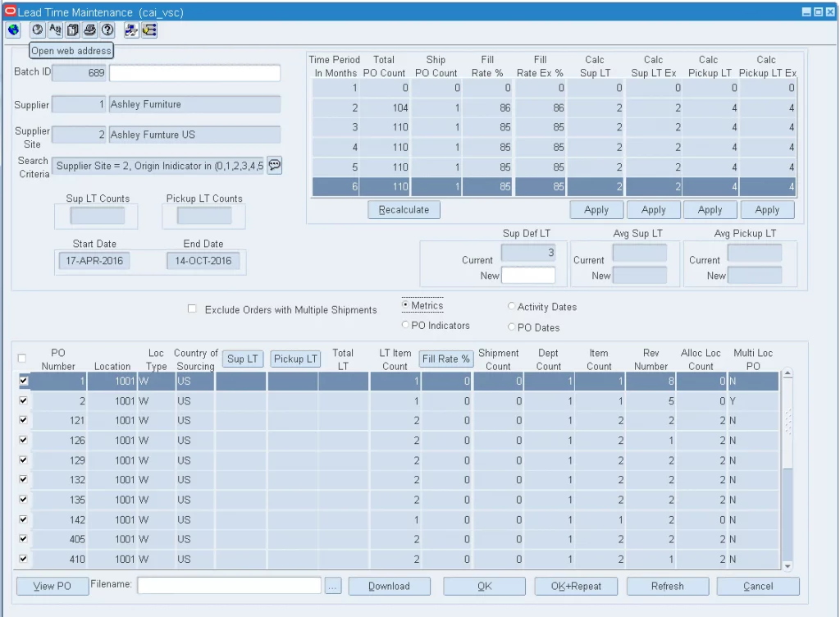Click the OK button

[x=484, y=587]
